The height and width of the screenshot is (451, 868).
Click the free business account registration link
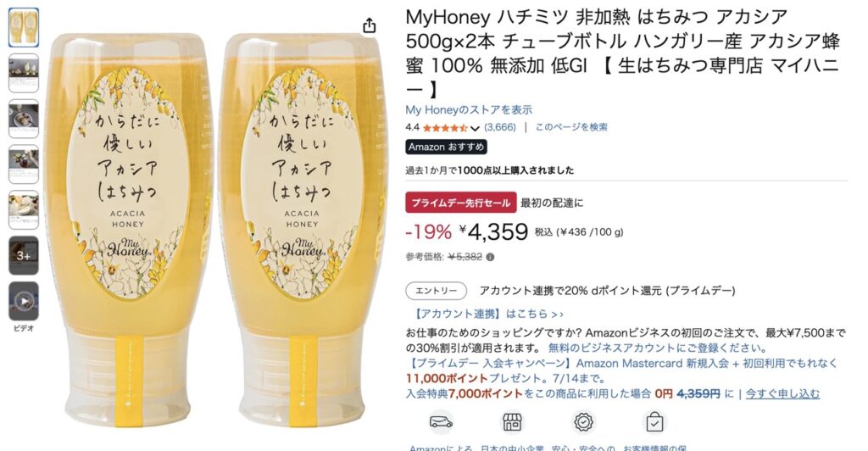[658, 348]
